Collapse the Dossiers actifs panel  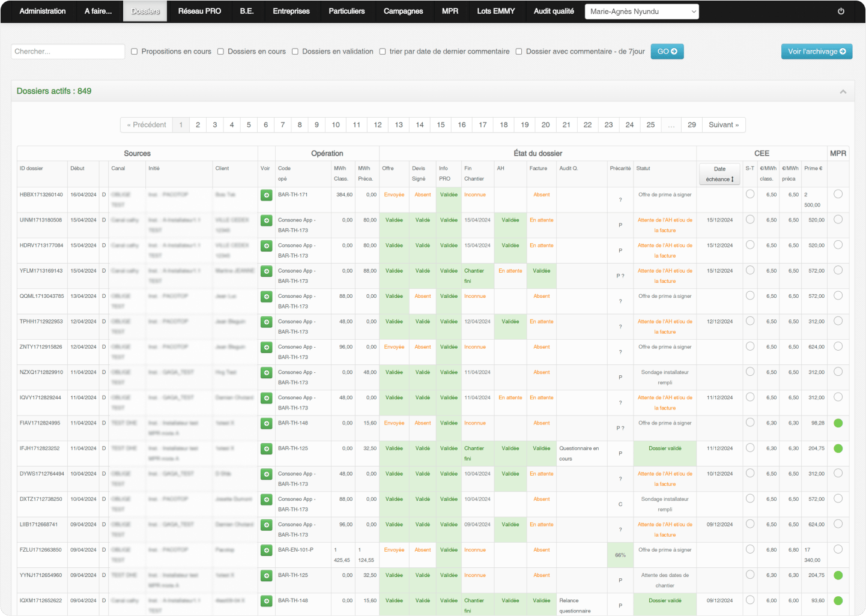pos(843,92)
